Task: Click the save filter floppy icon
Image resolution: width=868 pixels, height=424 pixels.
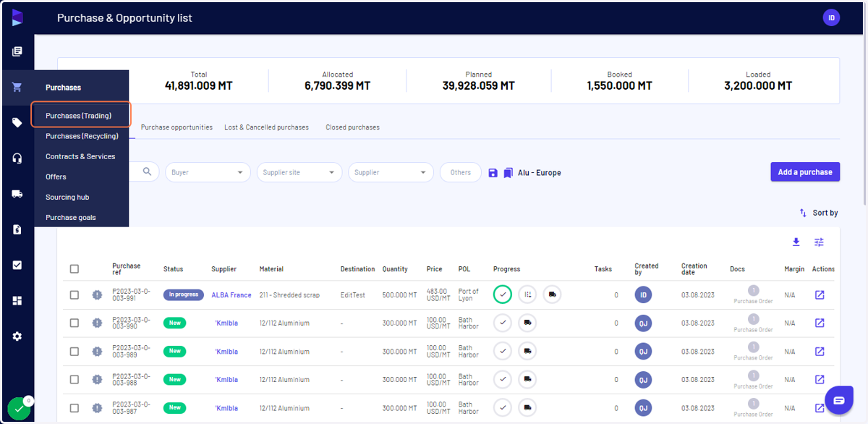Action: pos(493,173)
